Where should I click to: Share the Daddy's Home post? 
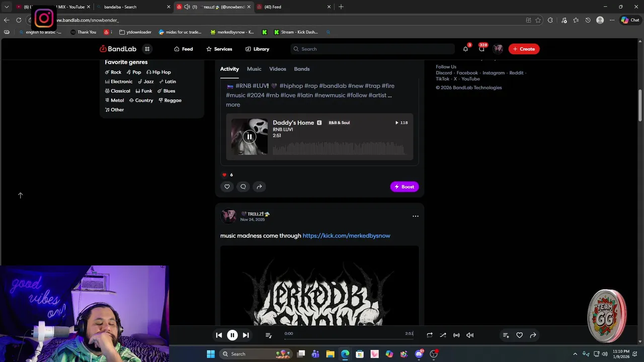[x=259, y=187]
